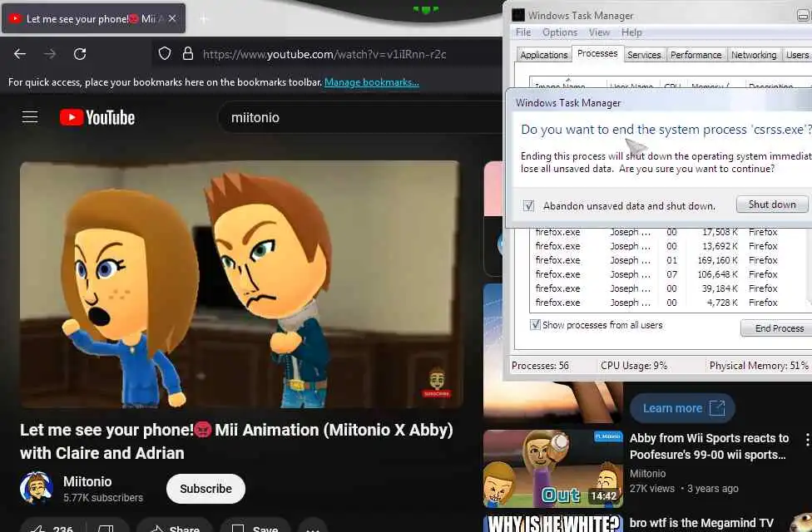
Task: Click 'Physical Memory: 51%' in status bar
Action: (x=759, y=366)
